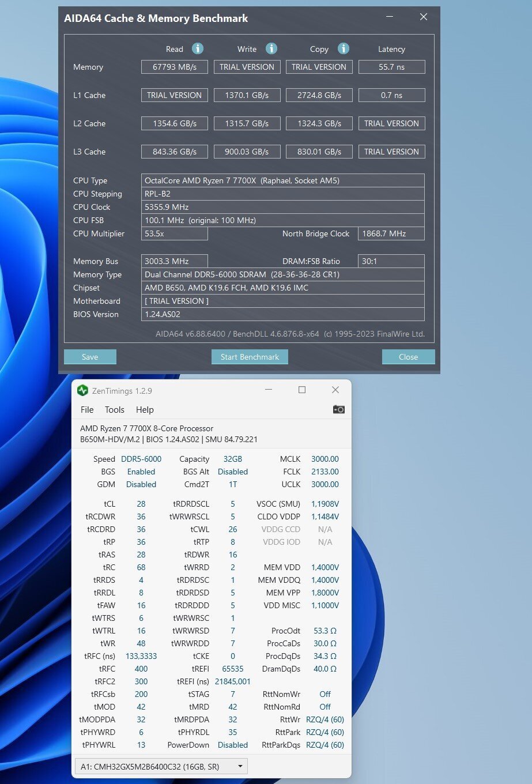The image size is (532, 784).
Task: Click the Read column info icon
Action: pos(197,48)
